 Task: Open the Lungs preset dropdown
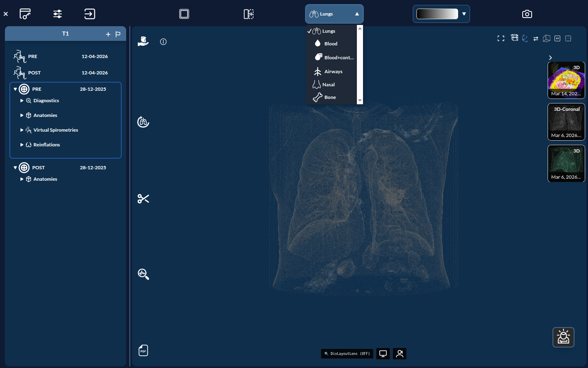334,14
